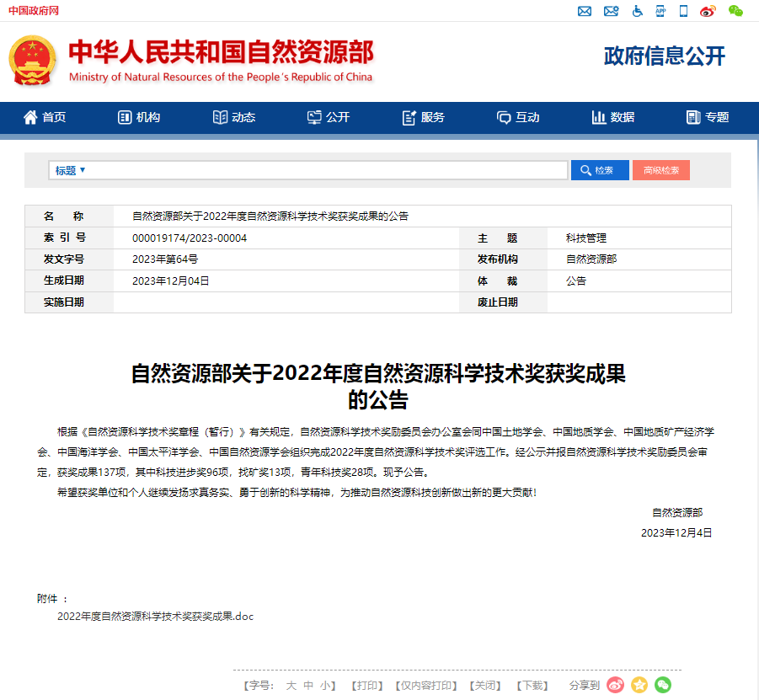759x700 pixels.
Task: Click the monitor icon beside 公开
Action: coord(314,117)
